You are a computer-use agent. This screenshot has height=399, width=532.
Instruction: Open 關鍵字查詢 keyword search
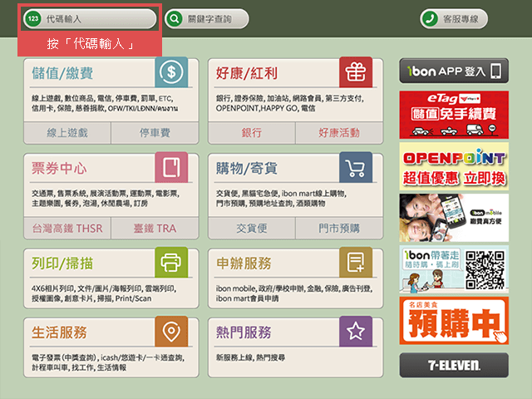(x=207, y=18)
